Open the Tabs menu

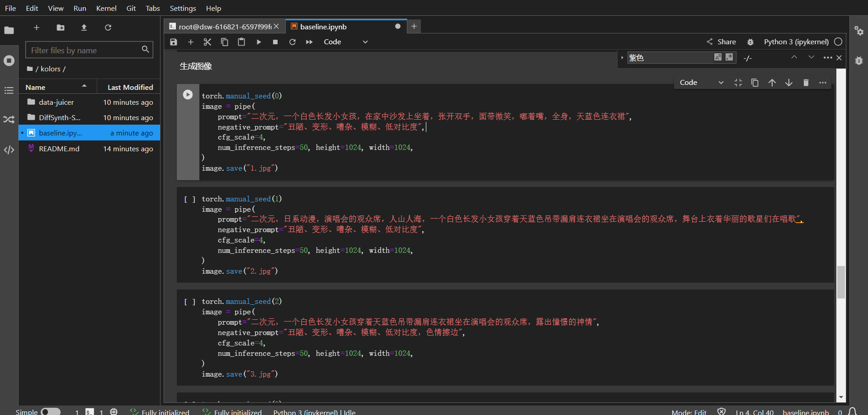(153, 8)
